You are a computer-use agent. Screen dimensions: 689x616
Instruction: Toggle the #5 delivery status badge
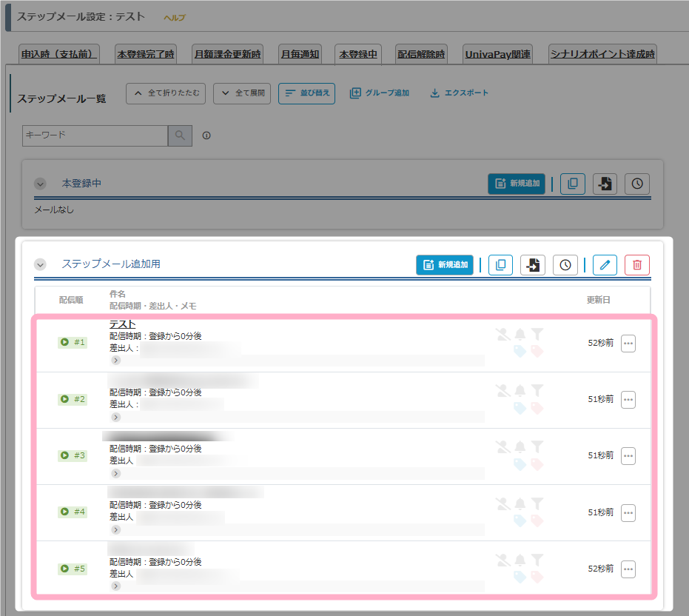click(x=73, y=569)
